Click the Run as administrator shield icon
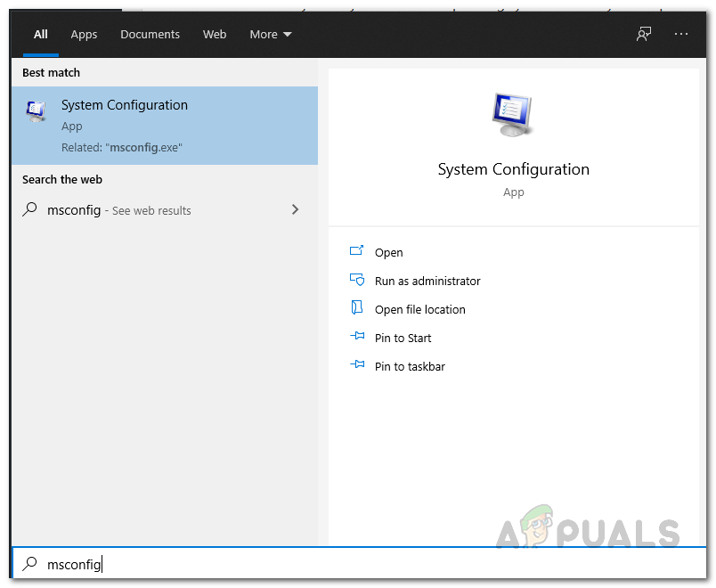716x588 pixels. click(x=357, y=279)
